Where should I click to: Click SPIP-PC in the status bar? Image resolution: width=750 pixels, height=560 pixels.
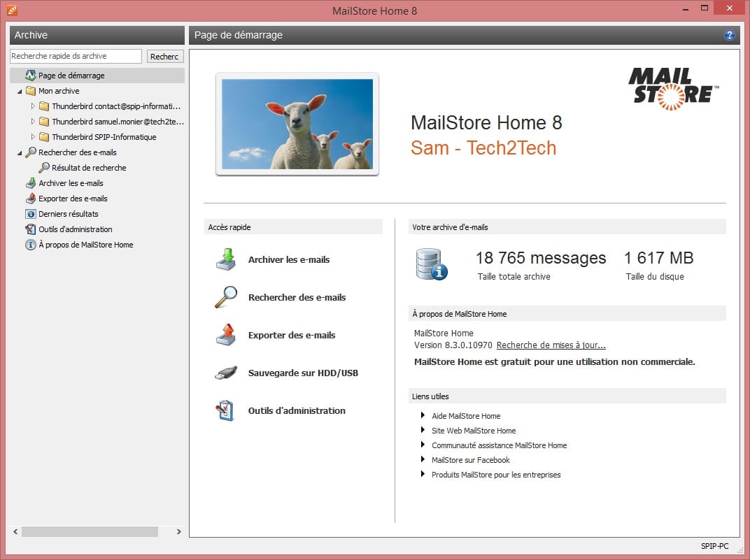pos(714,545)
